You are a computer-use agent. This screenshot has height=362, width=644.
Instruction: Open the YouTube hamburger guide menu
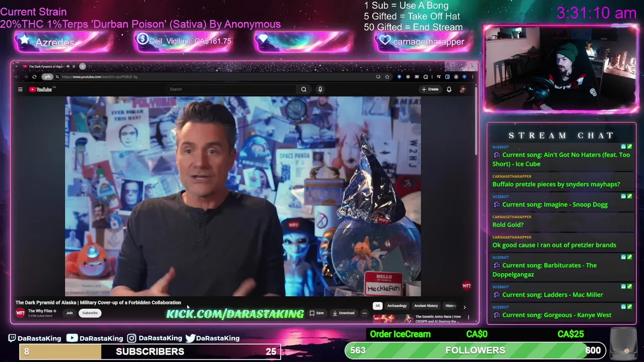click(x=20, y=89)
